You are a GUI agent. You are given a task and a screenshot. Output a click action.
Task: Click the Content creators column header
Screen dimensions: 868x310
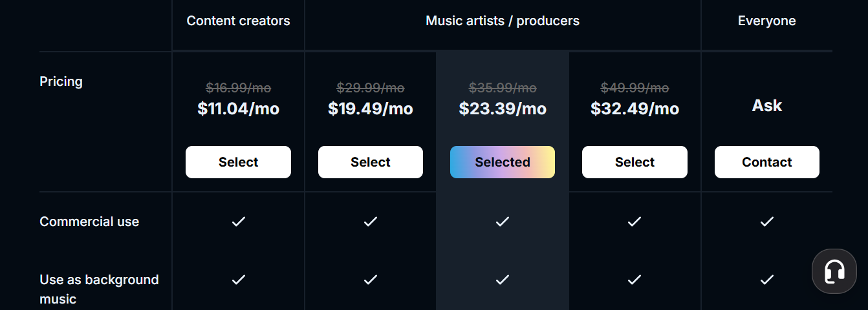[x=238, y=21]
